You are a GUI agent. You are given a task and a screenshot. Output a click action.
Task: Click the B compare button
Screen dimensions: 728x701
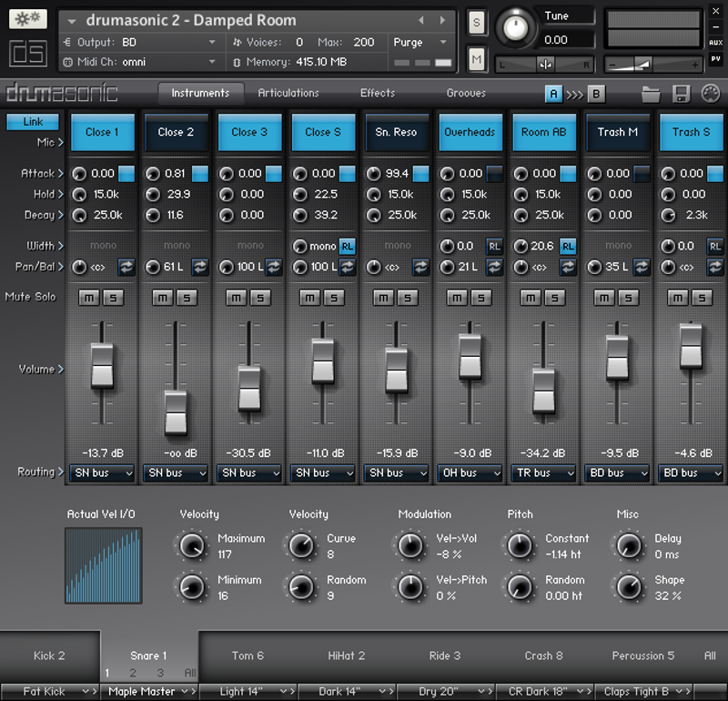(596, 95)
